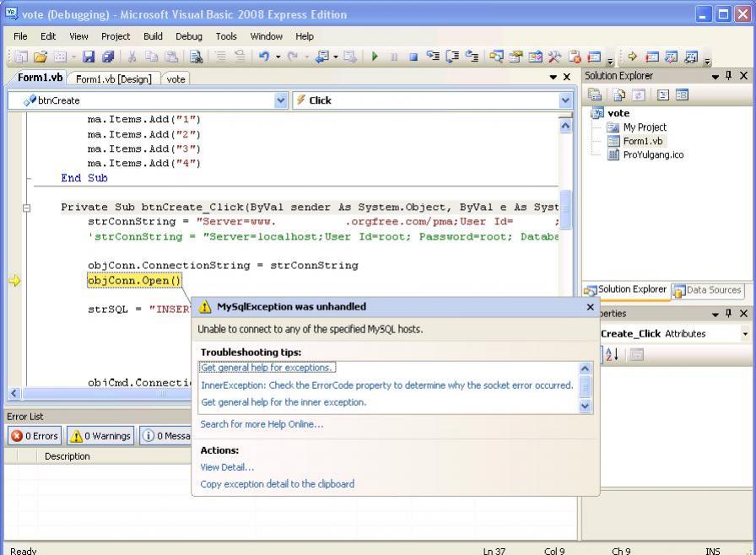Click the green Continue debugging play icon
Image resolution: width=756 pixels, height=555 pixels.
tap(375, 57)
